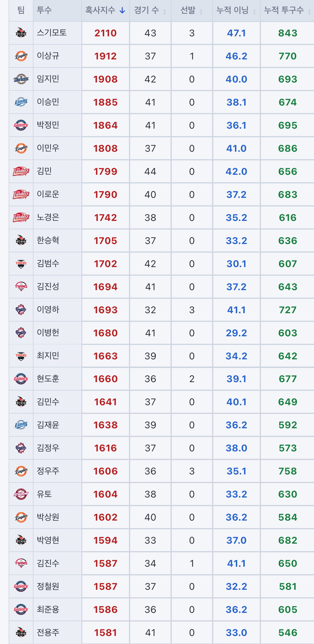
Task: Open the pitcher name 스기모토
Action: click(x=52, y=33)
